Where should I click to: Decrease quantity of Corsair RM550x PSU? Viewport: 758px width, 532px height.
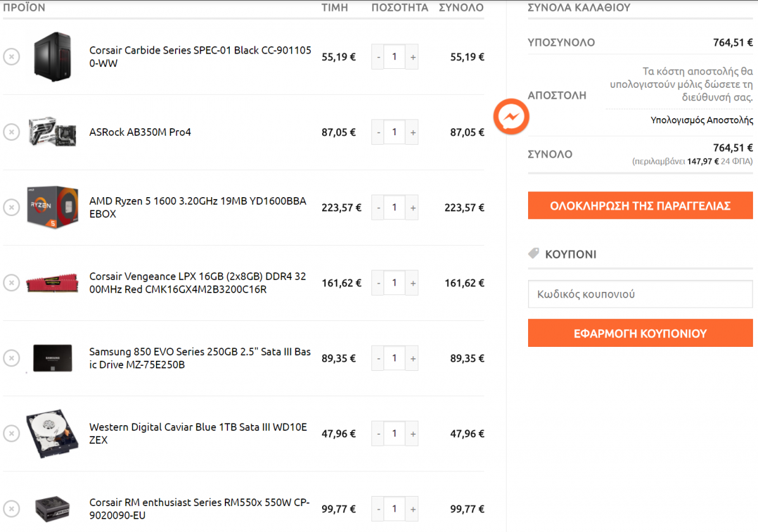tap(378, 509)
